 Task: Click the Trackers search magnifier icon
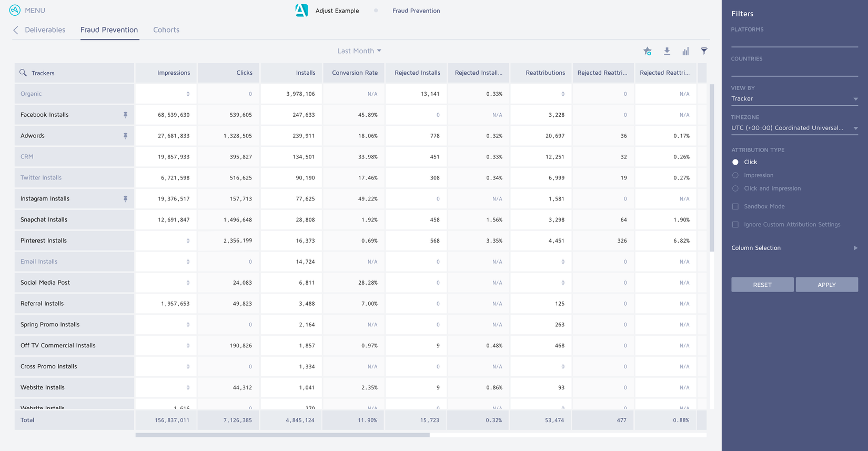23,73
